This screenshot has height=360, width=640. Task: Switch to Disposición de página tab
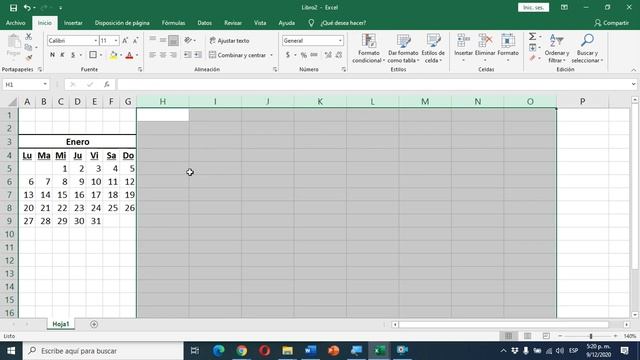122,23
